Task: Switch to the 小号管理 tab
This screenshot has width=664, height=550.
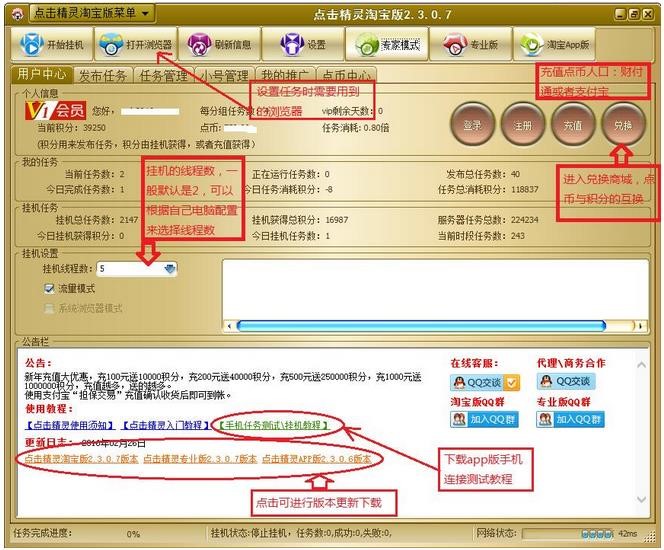Action: tap(224, 75)
